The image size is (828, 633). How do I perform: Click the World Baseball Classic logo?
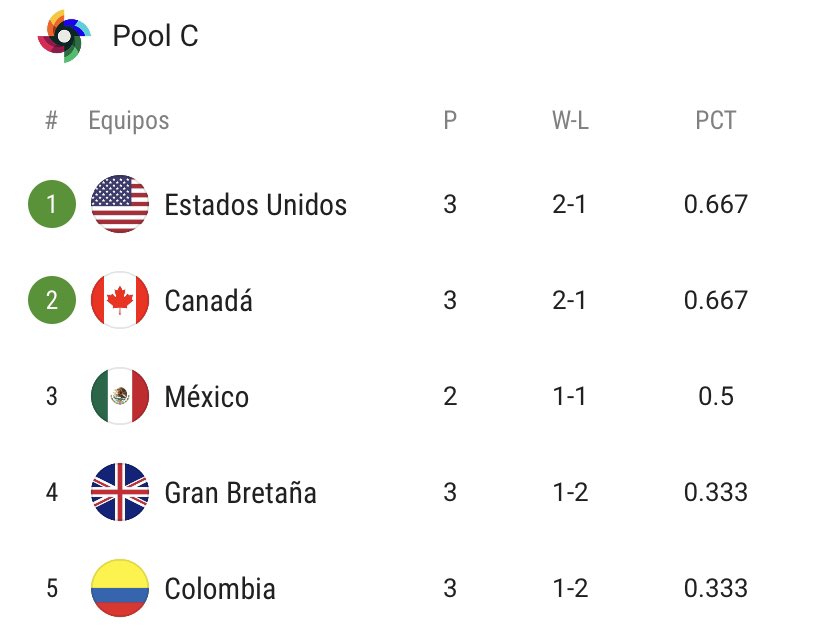(64, 36)
